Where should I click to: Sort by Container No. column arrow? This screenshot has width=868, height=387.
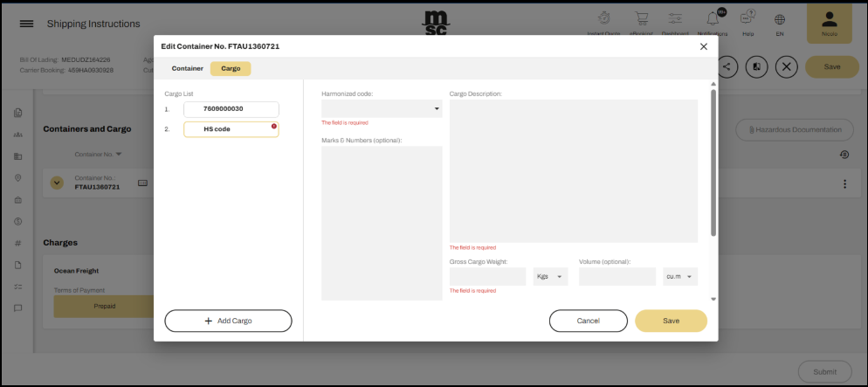(119, 154)
